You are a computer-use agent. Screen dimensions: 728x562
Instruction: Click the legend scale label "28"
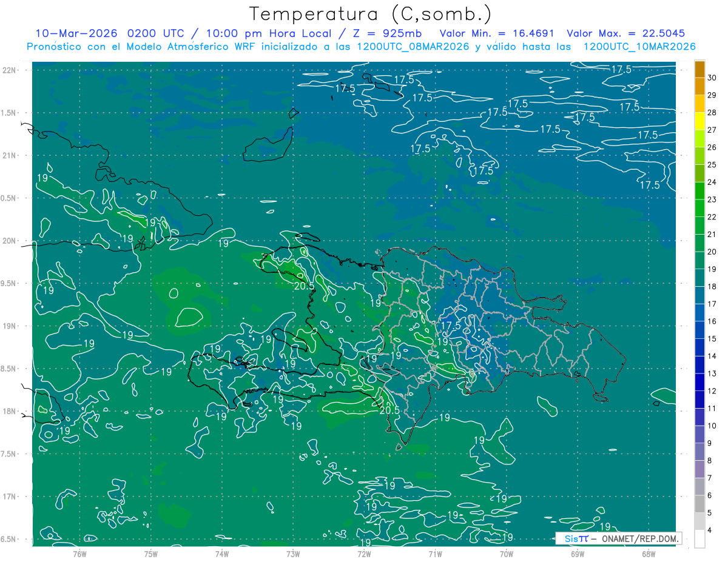712,112
